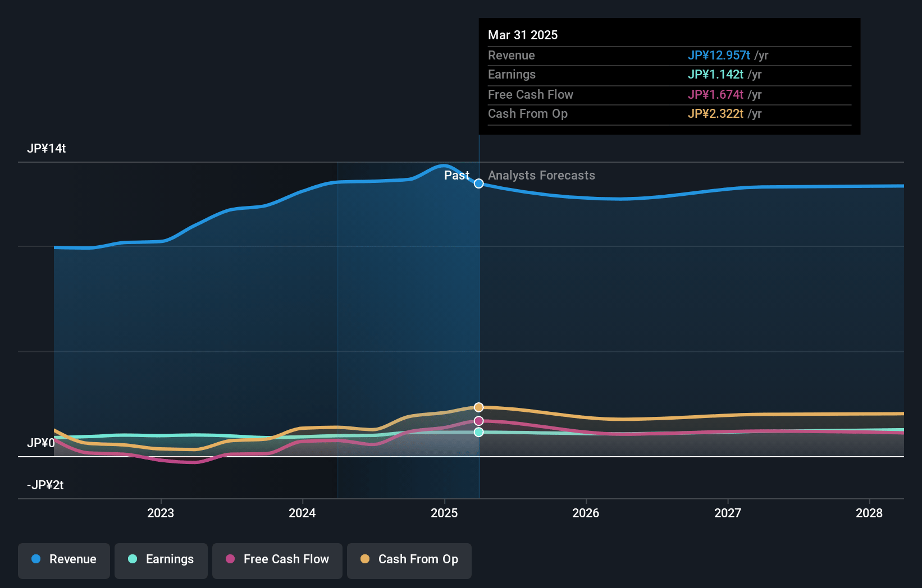Click the Revenue row label in tooltip
922x588 pixels.
pos(512,55)
